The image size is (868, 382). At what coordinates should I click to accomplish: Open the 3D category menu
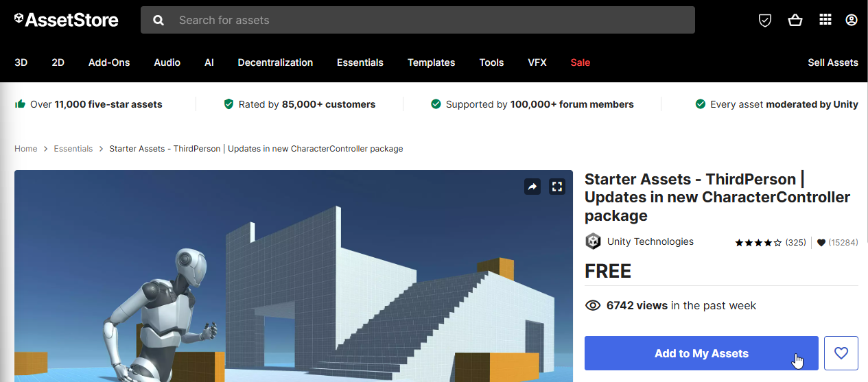21,62
